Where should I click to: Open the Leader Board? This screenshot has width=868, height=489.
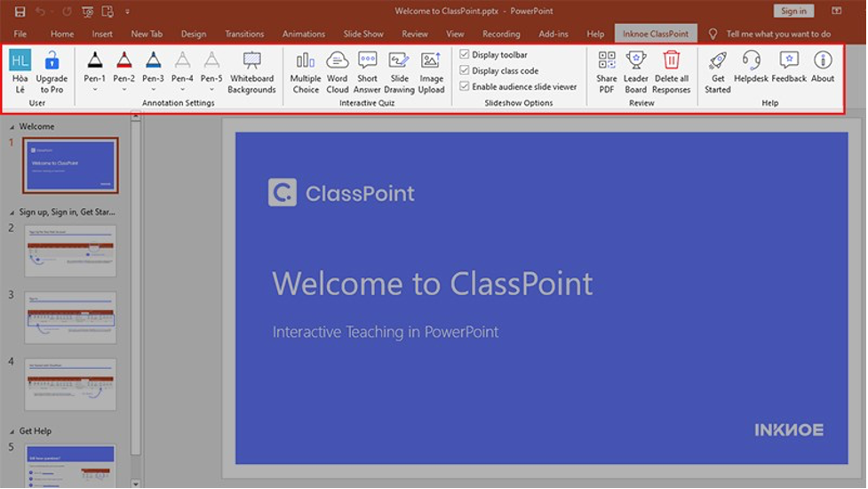[x=635, y=71]
